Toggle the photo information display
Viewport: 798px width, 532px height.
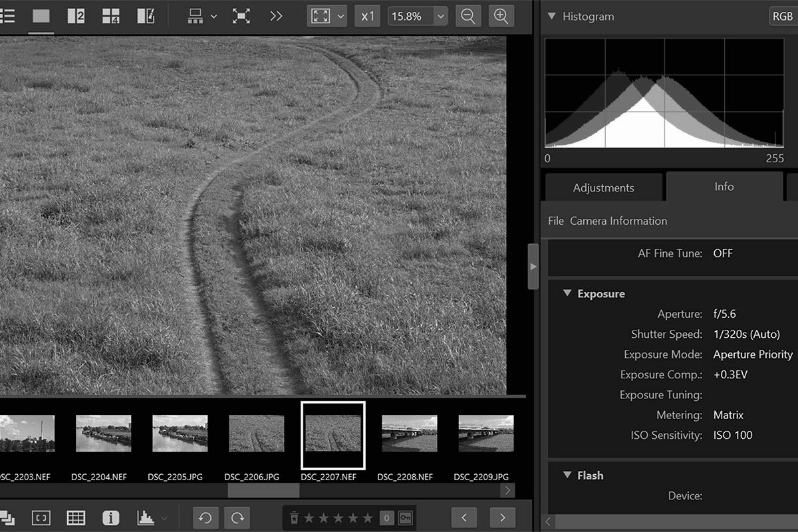click(111, 517)
